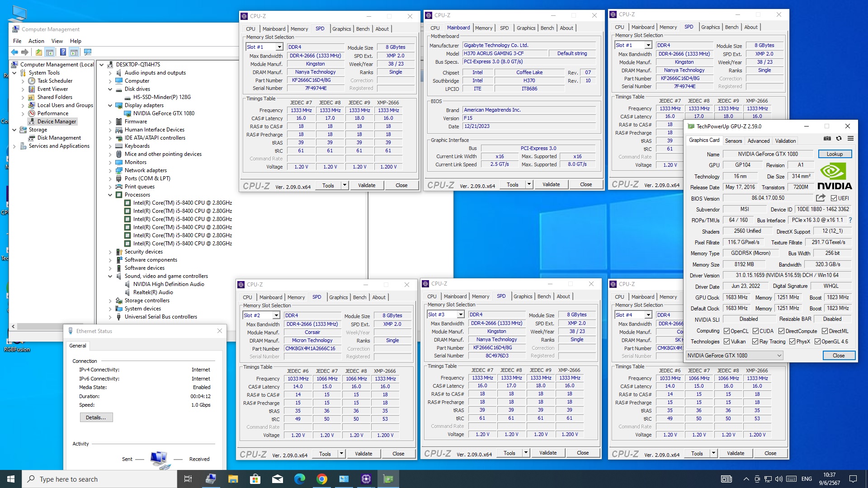
Task: Collapse the Processors tree node
Action: (x=110, y=195)
